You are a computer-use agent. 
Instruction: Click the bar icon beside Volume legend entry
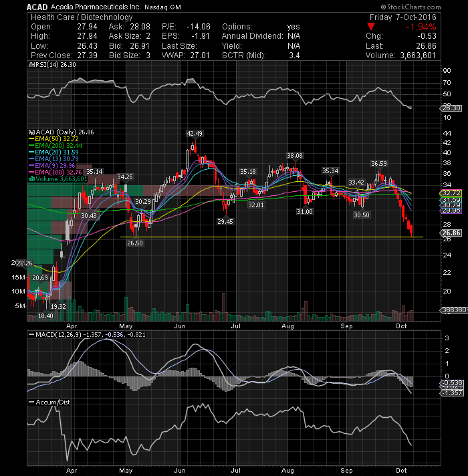[x=31, y=178]
